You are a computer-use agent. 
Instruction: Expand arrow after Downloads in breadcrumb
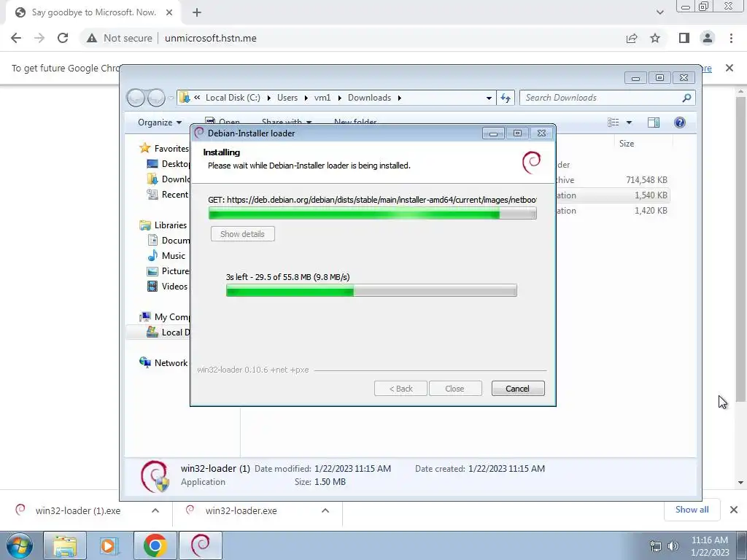tap(399, 98)
